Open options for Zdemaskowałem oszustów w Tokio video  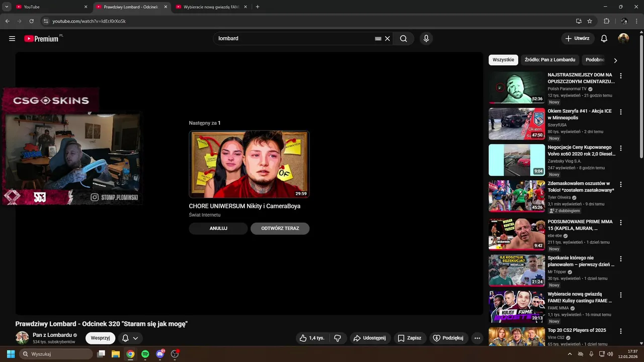pos(621,185)
